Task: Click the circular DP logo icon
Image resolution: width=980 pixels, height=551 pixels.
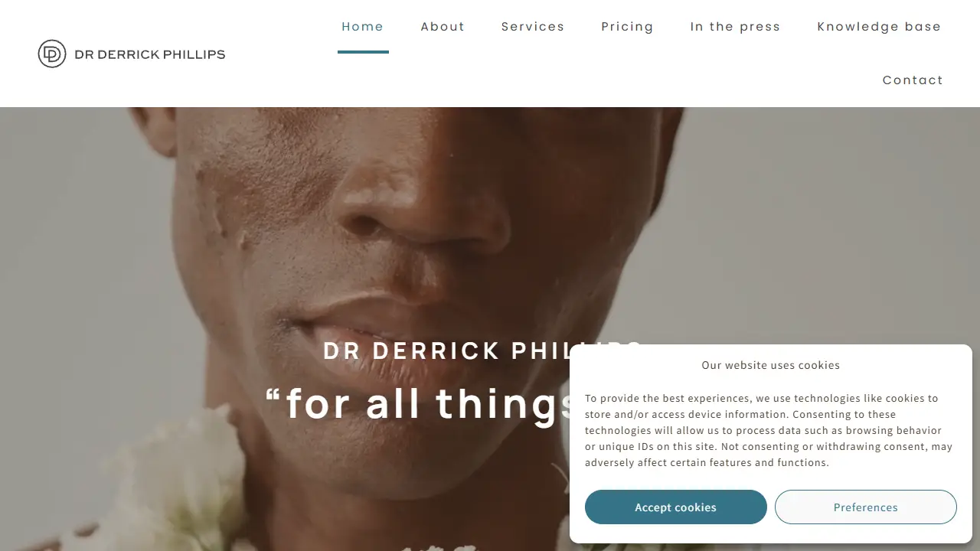Action: click(x=52, y=54)
